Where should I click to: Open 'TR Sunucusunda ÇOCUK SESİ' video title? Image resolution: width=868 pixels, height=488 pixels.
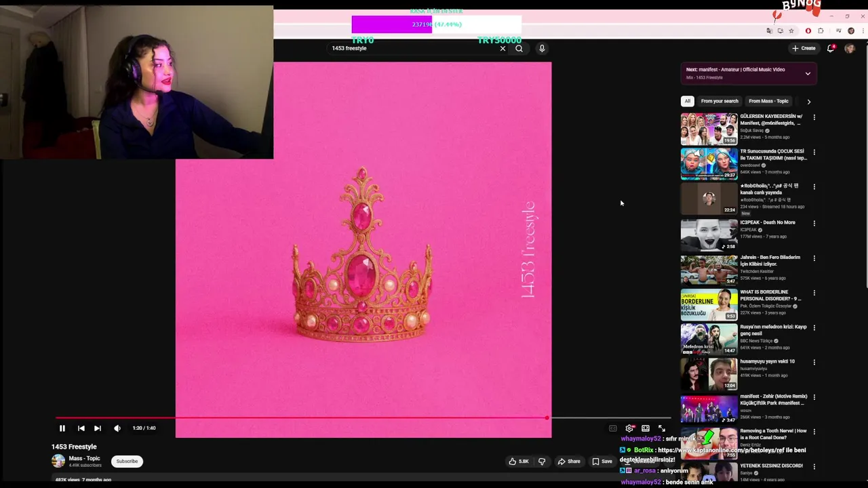tap(773, 155)
